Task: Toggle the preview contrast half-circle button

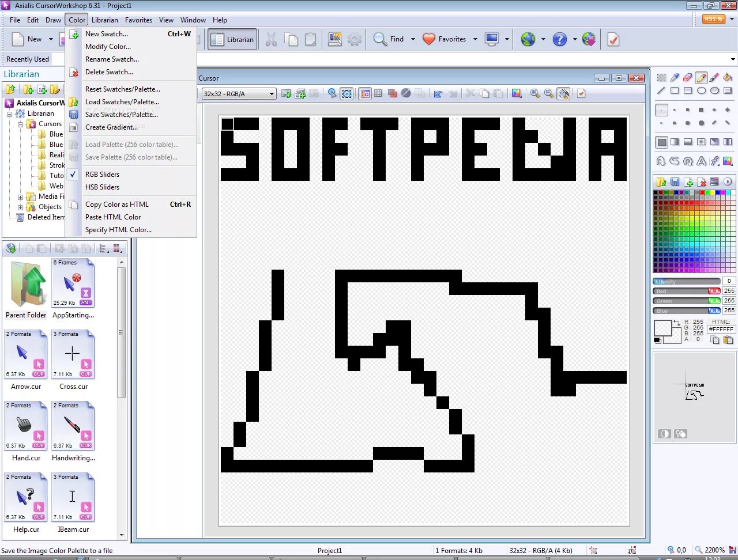Action: tap(664, 434)
